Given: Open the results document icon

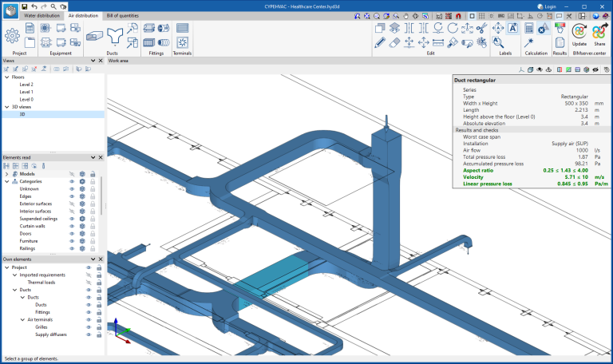Looking at the screenshot, I should 560,42.
